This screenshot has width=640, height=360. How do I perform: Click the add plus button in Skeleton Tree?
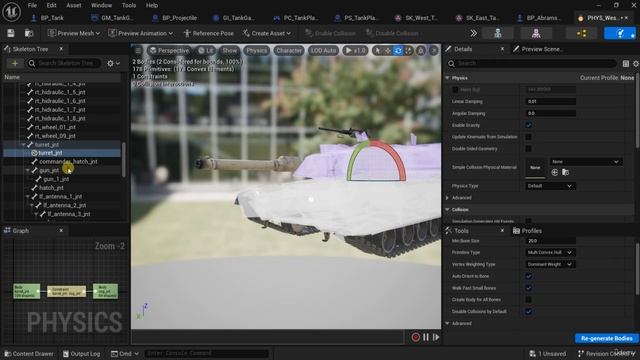(15, 63)
